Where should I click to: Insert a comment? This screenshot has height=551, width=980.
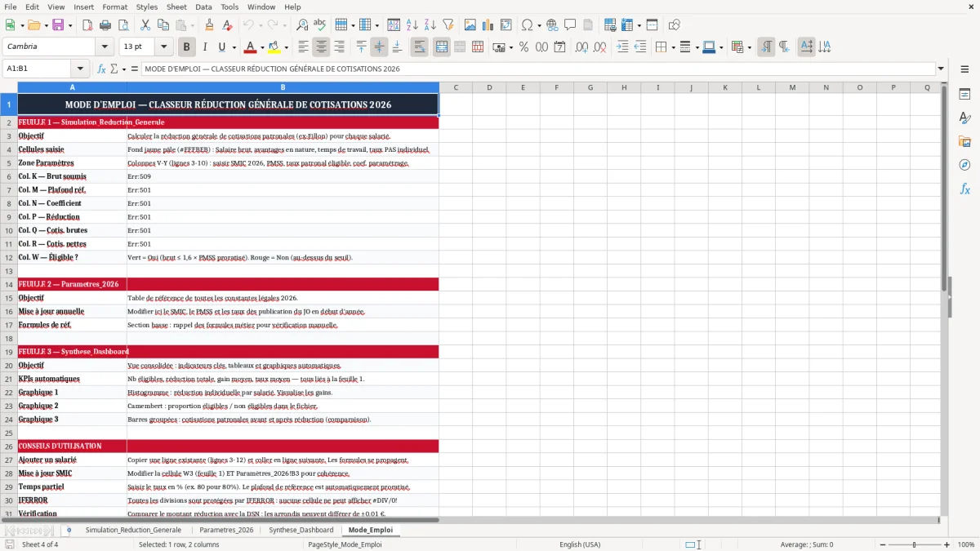pyautogui.click(x=570, y=25)
